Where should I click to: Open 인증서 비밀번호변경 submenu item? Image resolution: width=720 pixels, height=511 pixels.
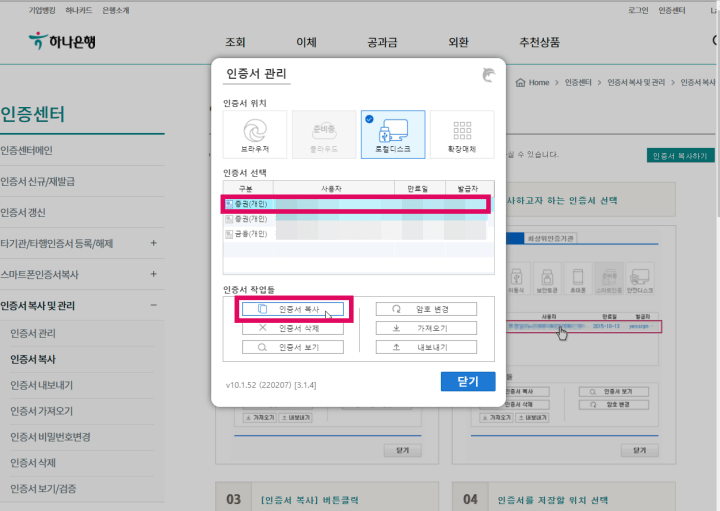point(51,437)
